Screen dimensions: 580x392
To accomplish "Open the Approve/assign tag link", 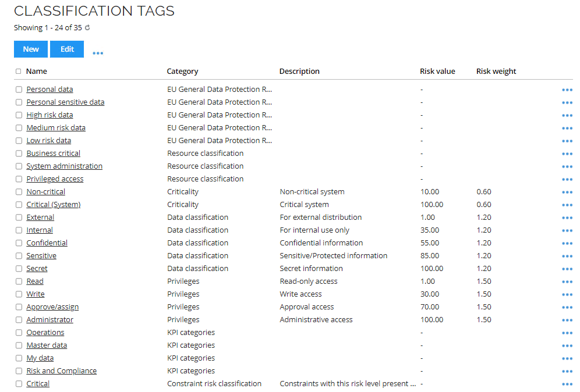I will point(52,307).
